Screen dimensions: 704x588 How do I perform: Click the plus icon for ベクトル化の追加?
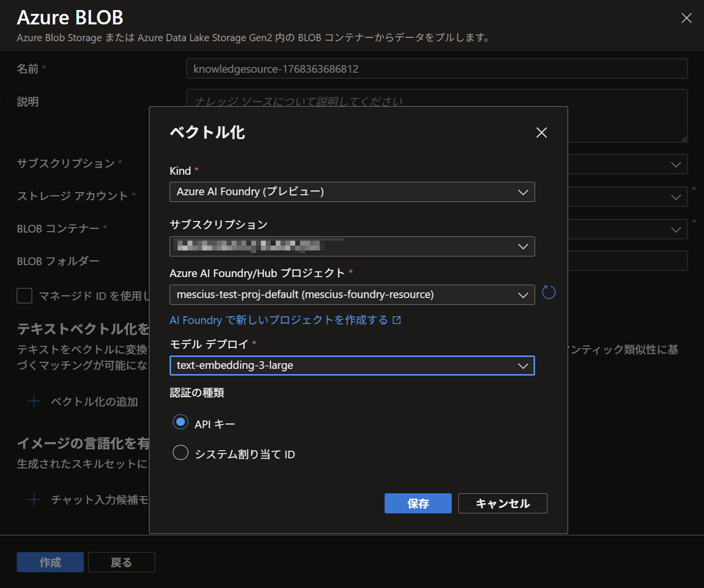(34, 402)
